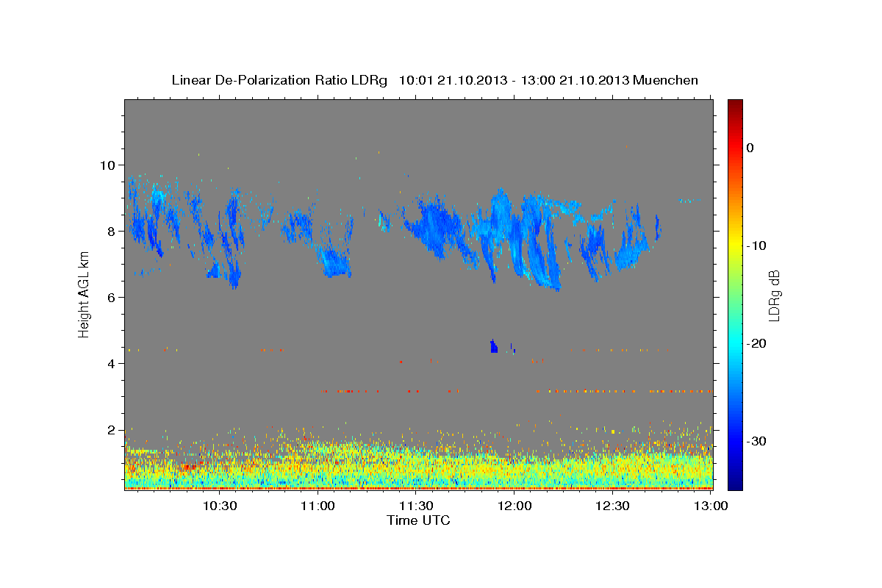Click the yellow section of the colorbar
The height and width of the screenshot is (588, 882).
[735, 243]
